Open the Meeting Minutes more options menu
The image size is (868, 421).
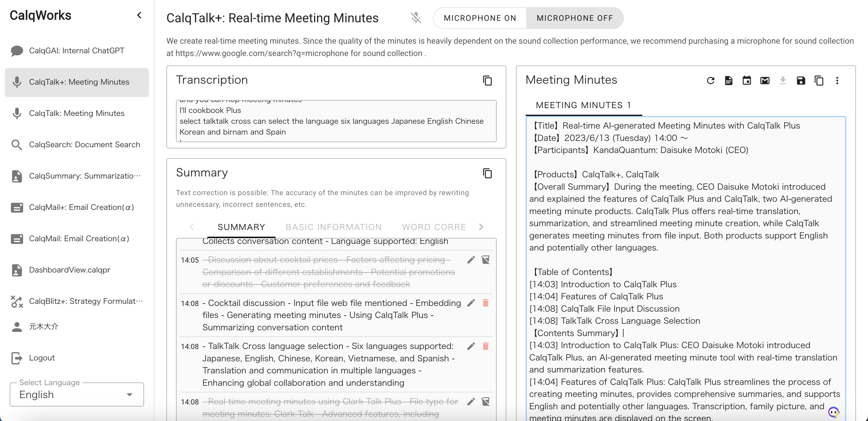click(x=837, y=80)
